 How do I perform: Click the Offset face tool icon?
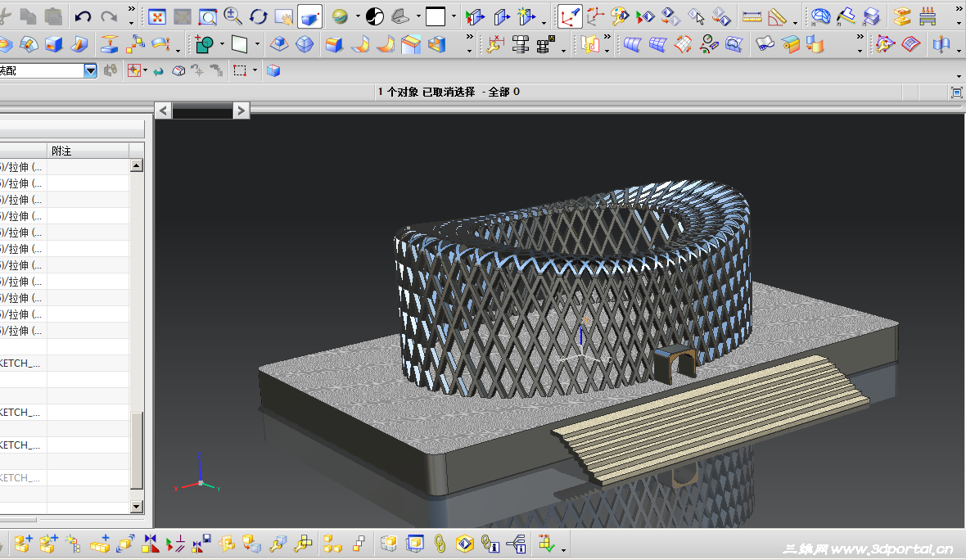coord(109,44)
